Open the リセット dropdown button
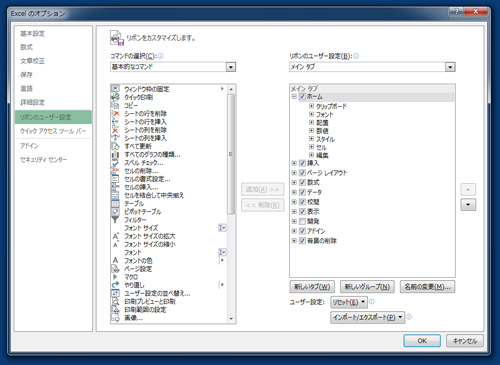The width and height of the screenshot is (500, 365). (x=349, y=302)
